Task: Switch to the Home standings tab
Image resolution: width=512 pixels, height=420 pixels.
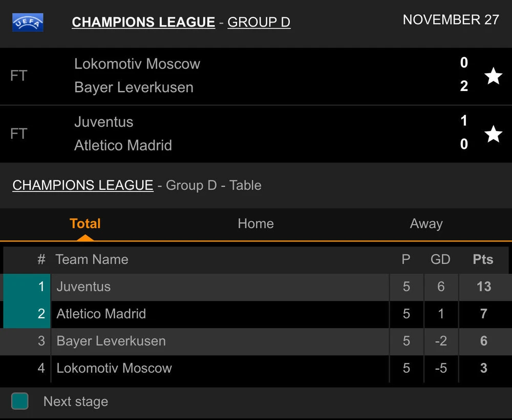Action: (255, 224)
